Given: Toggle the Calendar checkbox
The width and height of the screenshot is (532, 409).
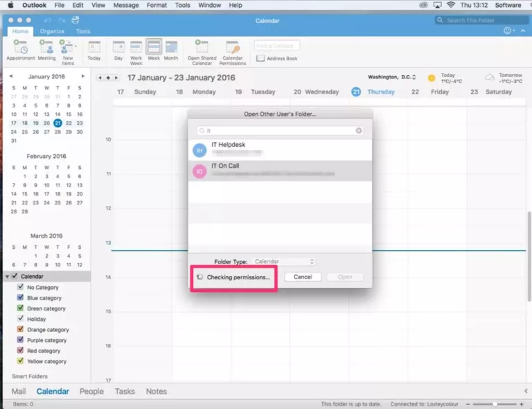Looking at the screenshot, I should (x=15, y=276).
